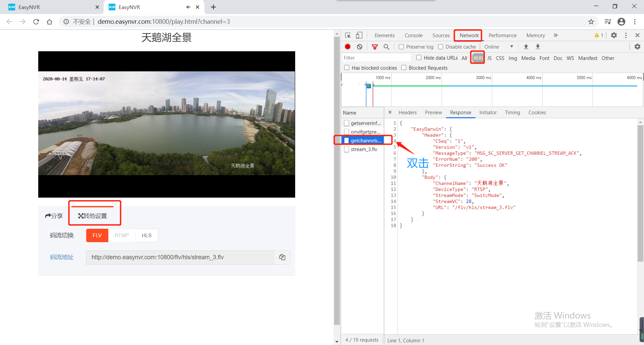Open the Performance tab
Image resolution: width=644 pixels, height=345 pixels.
(502, 36)
